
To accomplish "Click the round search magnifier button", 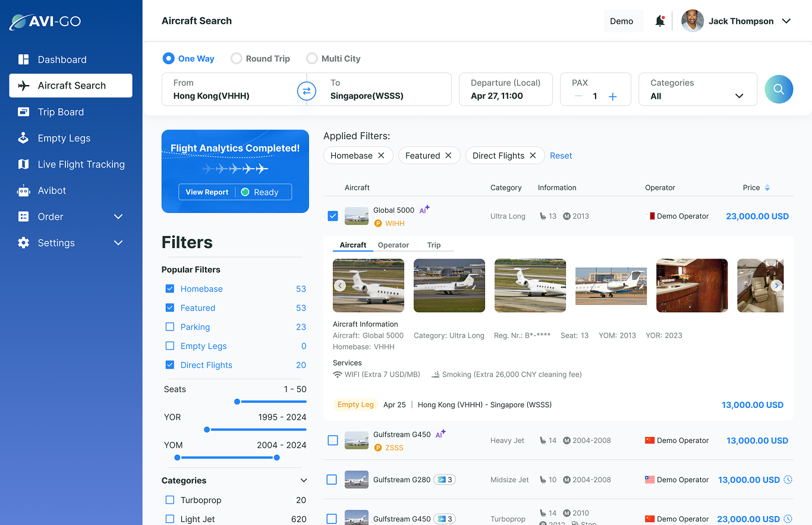I will pyautogui.click(x=779, y=89).
